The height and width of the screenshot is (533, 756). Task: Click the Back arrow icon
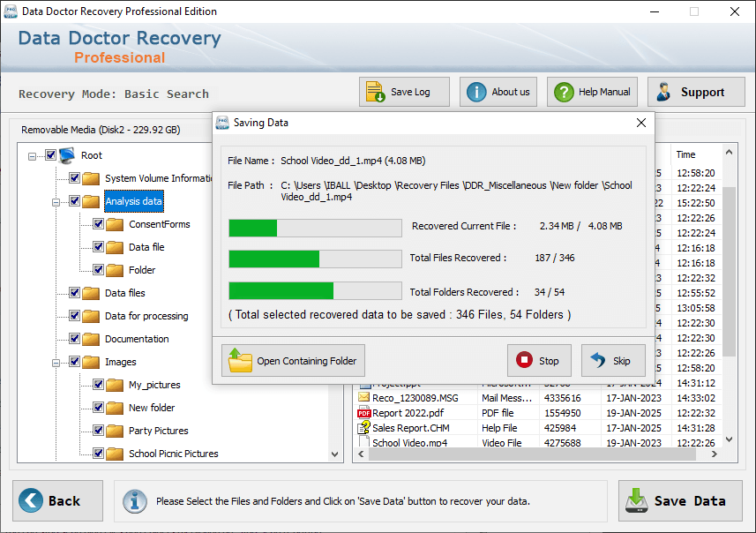[x=31, y=500]
